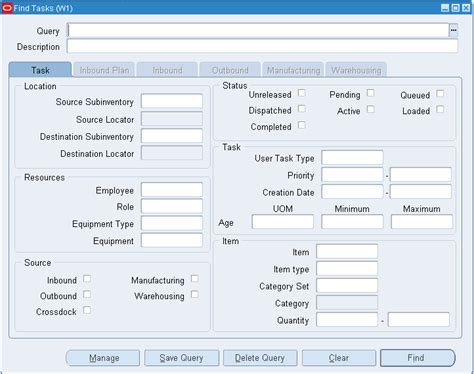The image size is (474, 374).
Task: Click the Find button
Action: [x=418, y=358]
